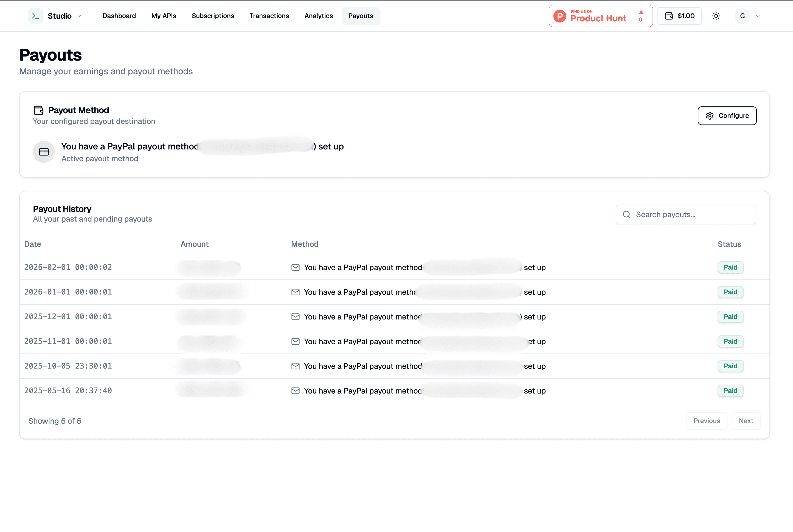Click the upvote arrow on Product Hunt badge
793x532 pixels.
[x=641, y=13]
